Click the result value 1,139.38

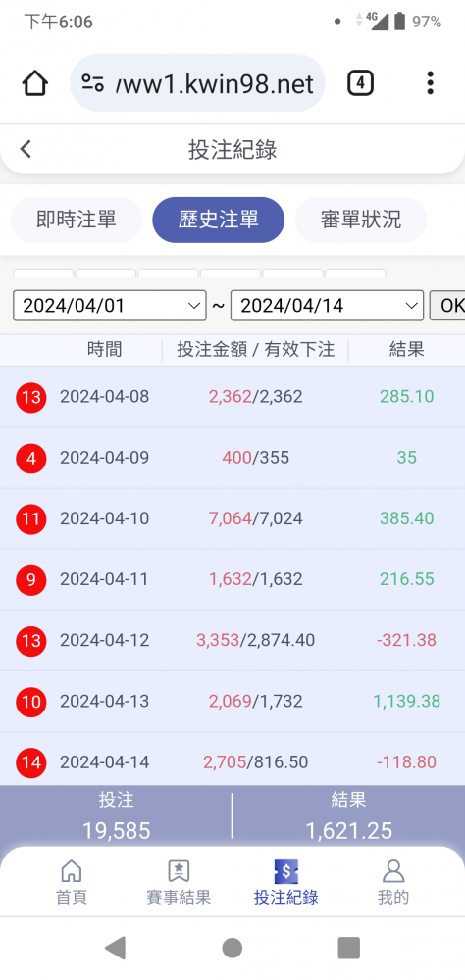(x=407, y=702)
